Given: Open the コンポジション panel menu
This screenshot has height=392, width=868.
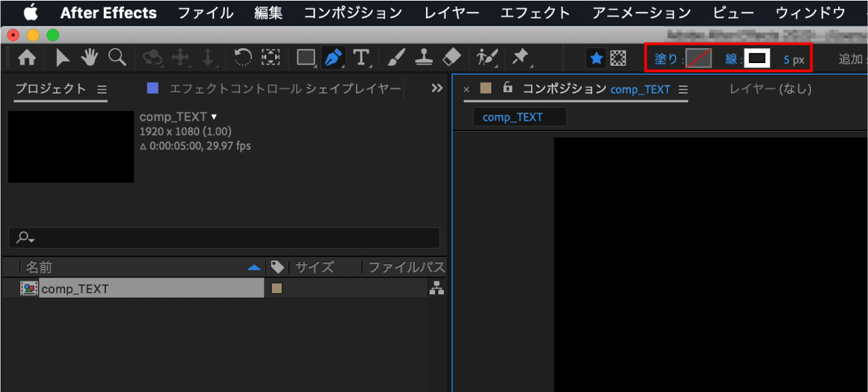Looking at the screenshot, I should 683,90.
